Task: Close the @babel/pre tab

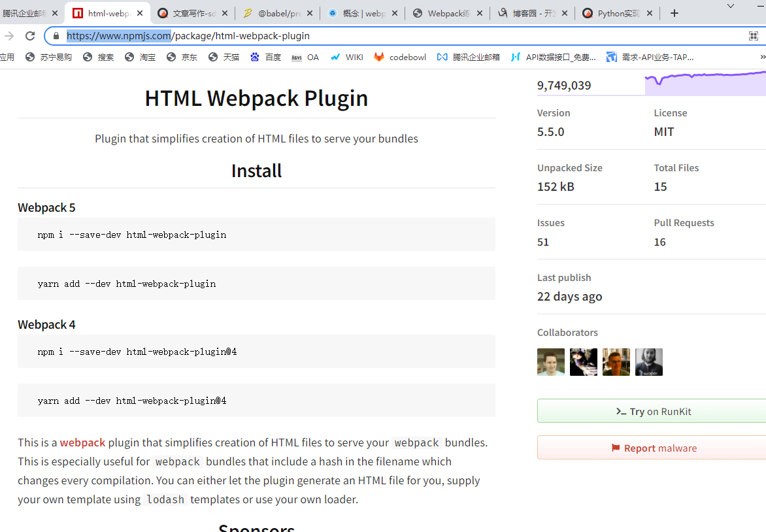Action: (x=310, y=13)
